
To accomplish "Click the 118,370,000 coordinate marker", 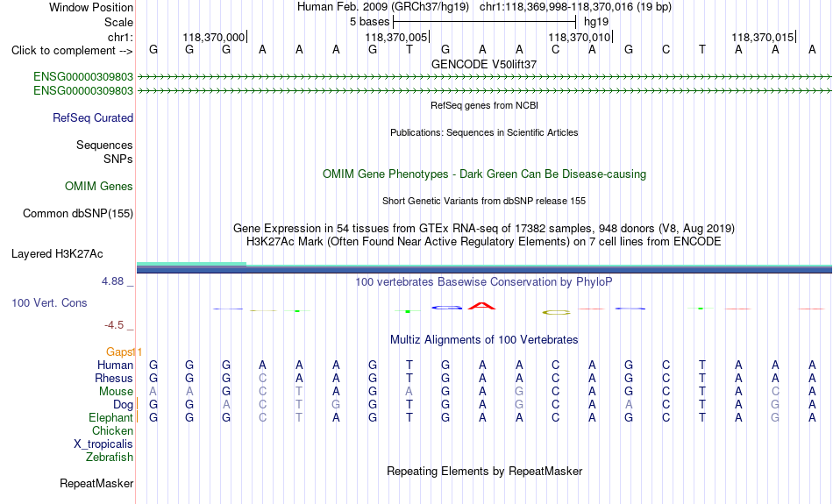I will pyautogui.click(x=214, y=37).
